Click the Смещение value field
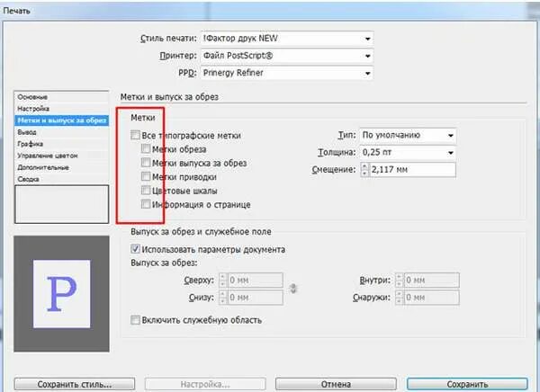The image size is (540, 392). [412, 170]
